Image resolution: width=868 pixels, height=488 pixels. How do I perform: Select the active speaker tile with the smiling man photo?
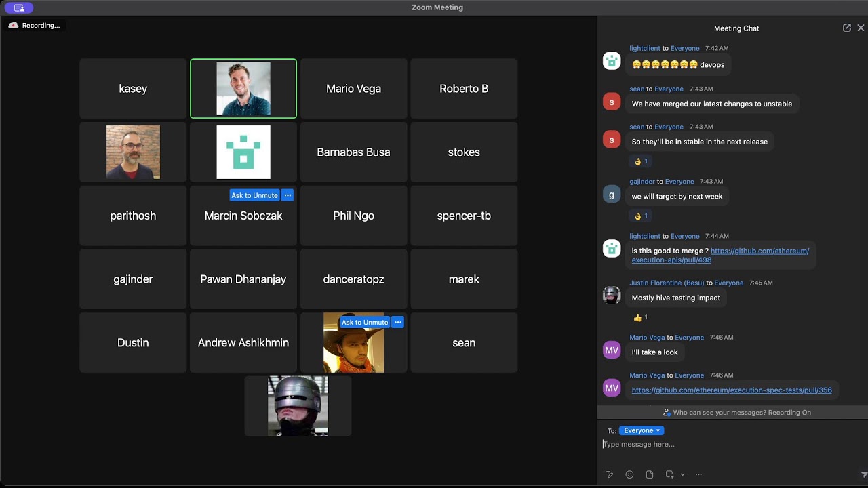point(243,89)
